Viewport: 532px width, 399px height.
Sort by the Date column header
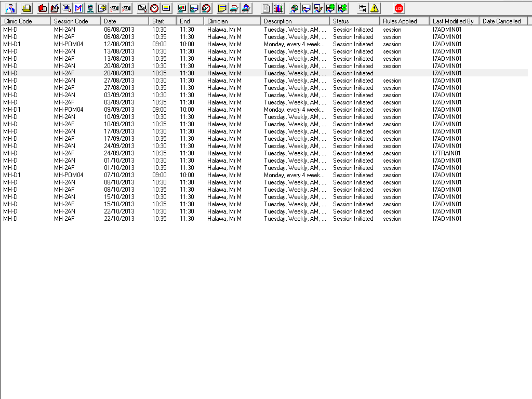point(125,21)
